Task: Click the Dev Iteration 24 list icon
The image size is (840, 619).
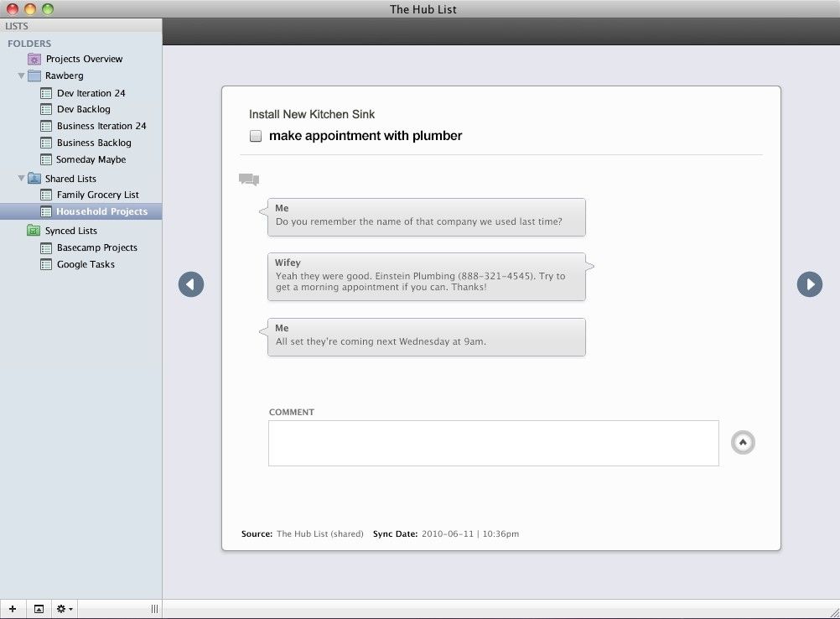Action: coord(45,93)
